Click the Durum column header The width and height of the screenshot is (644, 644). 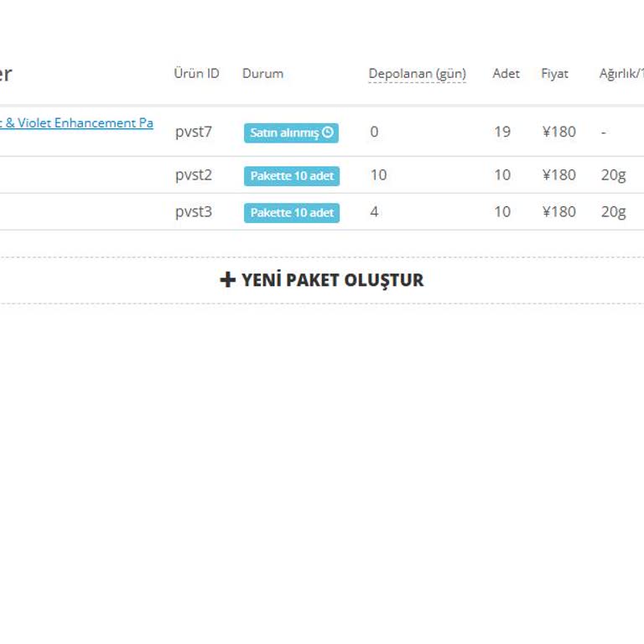262,74
